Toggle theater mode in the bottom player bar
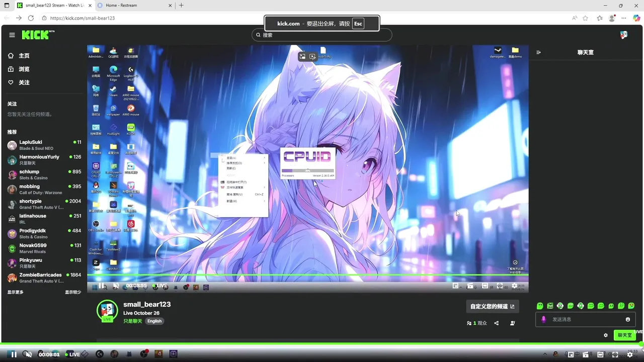Viewport: 644px width, 362px height. pyautogui.click(x=600, y=354)
